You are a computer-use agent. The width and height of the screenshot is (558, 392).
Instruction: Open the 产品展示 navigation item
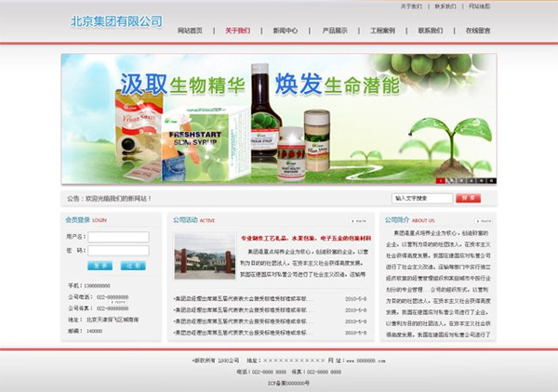[x=335, y=31]
